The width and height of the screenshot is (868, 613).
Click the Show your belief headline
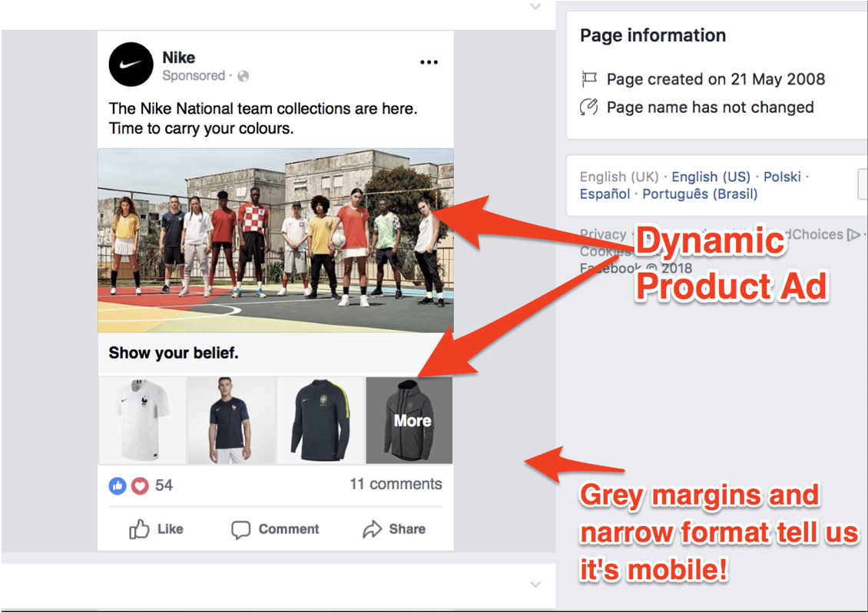click(174, 353)
